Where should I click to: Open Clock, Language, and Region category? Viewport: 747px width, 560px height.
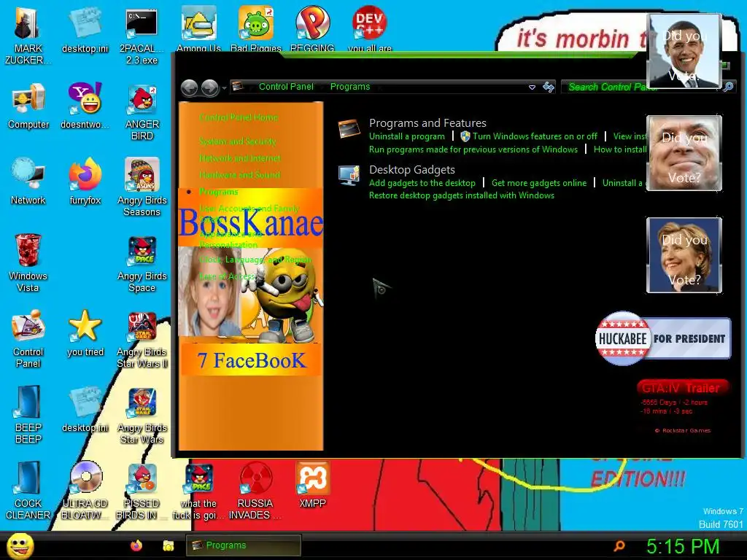point(255,260)
